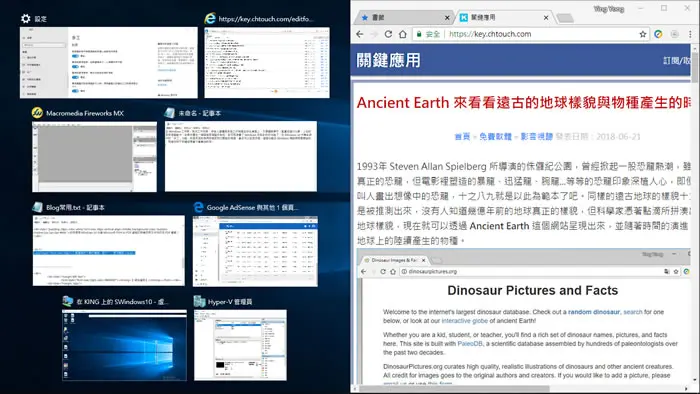Open Chrome's three-dot menu
This screenshot has height=394, width=700.
690,34
